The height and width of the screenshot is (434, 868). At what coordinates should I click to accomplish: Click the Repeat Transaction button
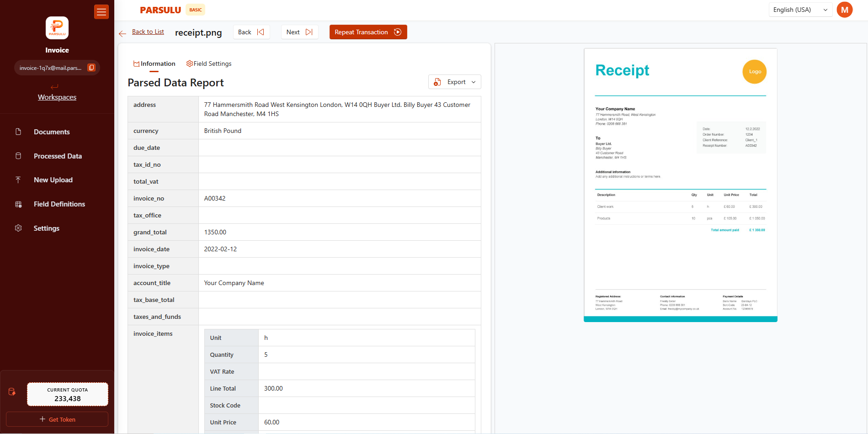(368, 32)
